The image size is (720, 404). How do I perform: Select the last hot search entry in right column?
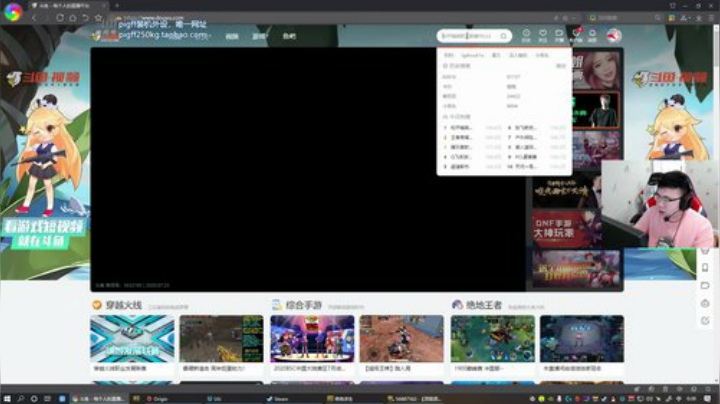click(536, 167)
